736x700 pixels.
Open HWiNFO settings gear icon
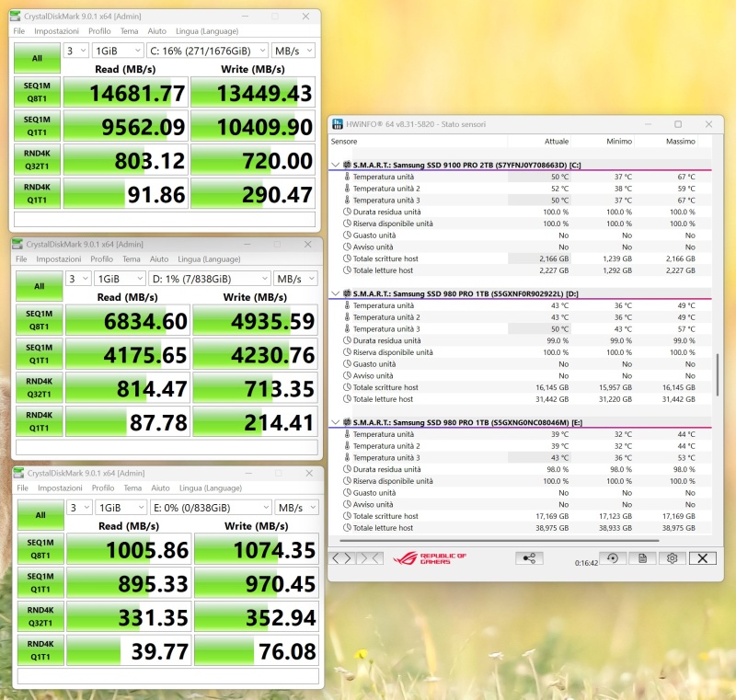673,558
